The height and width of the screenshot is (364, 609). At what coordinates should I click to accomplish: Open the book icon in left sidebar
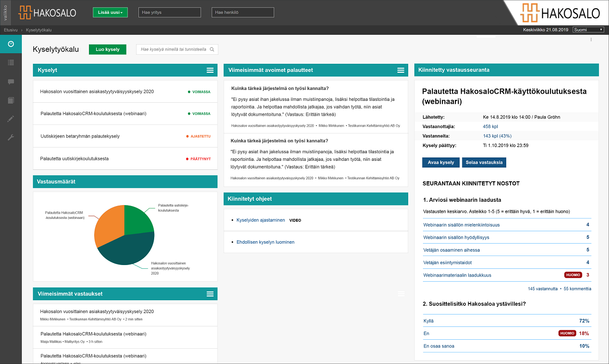point(11,100)
